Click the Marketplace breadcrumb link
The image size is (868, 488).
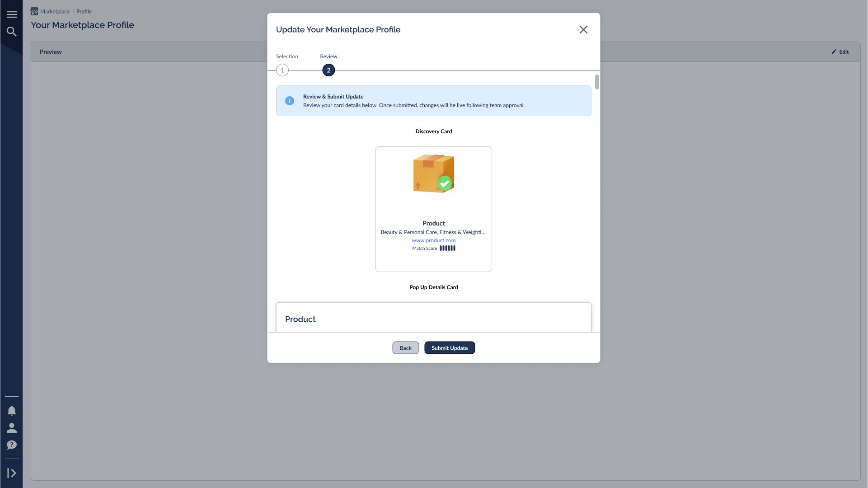[55, 12]
